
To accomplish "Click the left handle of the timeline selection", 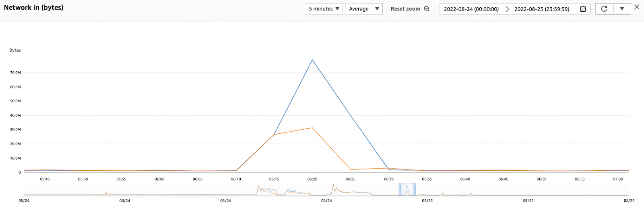I will (x=400, y=189).
